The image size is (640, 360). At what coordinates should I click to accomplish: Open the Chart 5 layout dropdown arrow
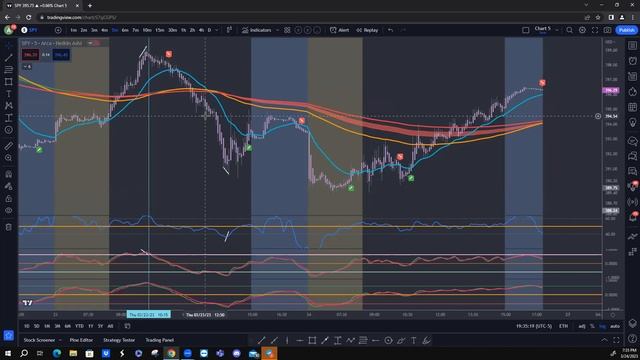click(557, 30)
